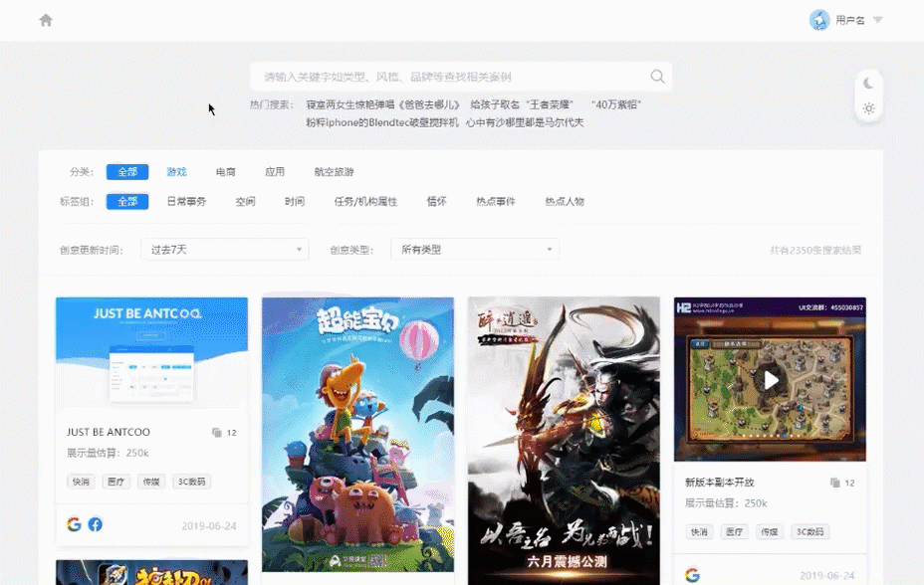This screenshot has height=585, width=924.
Task: Click 3C数码 tag on JUST BE ANTCOO card
Action: [191, 482]
